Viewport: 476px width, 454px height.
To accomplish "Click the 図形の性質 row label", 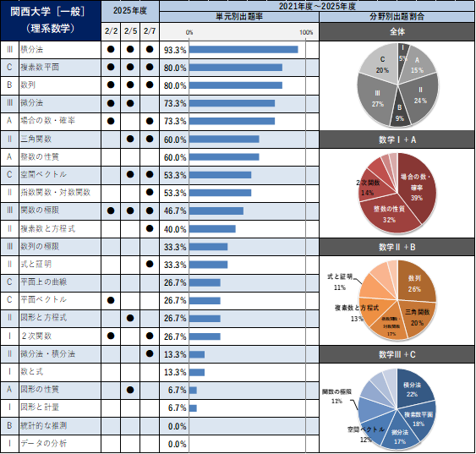I will pyautogui.click(x=40, y=390).
